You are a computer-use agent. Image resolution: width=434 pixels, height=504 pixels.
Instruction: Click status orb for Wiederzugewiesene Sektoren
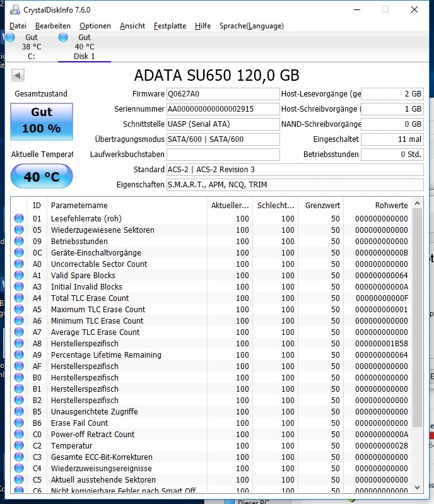pyautogui.click(x=19, y=230)
